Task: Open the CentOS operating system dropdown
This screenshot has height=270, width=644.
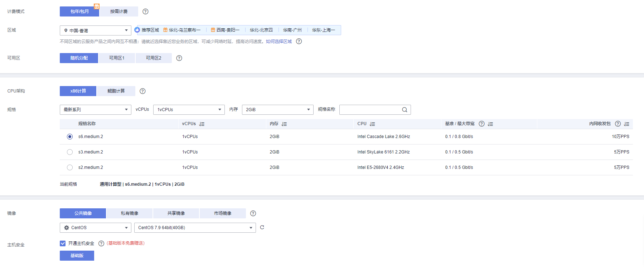Action: [x=96, y=228]
